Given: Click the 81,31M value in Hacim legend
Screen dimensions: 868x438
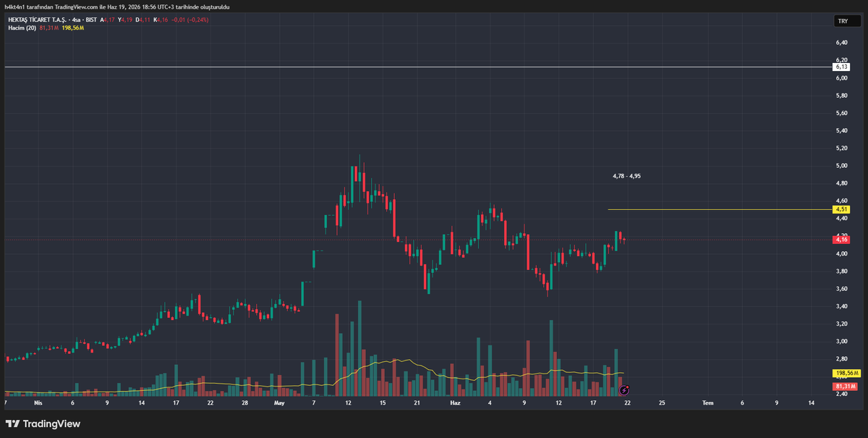Looking at the screenshot, I should (49, 28).
